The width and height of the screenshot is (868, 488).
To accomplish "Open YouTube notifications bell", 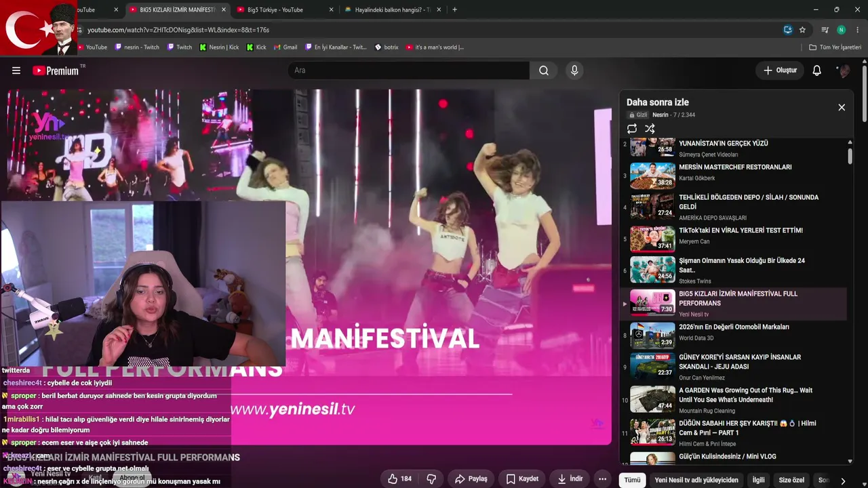I will point(817,70).
